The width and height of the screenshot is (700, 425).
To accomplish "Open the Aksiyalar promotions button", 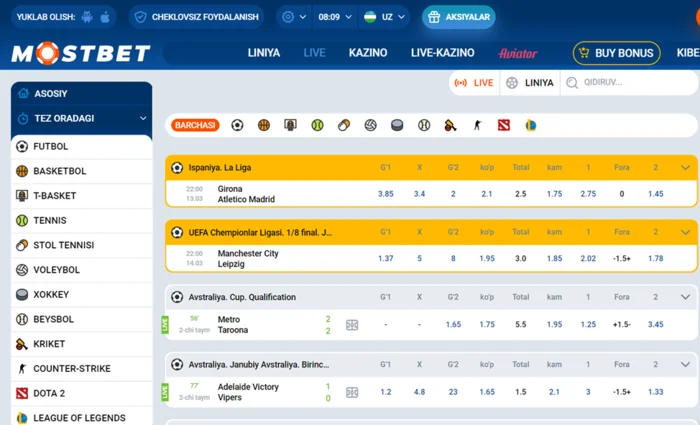I will coord(458,17).
